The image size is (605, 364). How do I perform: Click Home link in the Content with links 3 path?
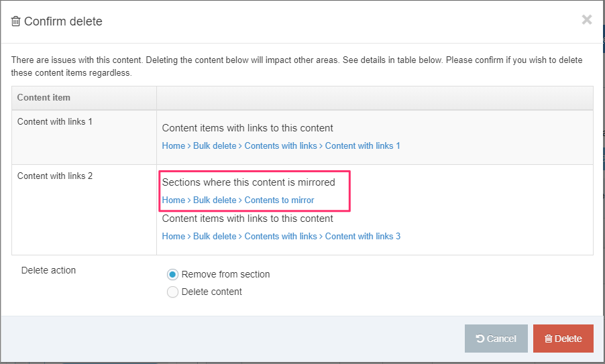point(174,236)
